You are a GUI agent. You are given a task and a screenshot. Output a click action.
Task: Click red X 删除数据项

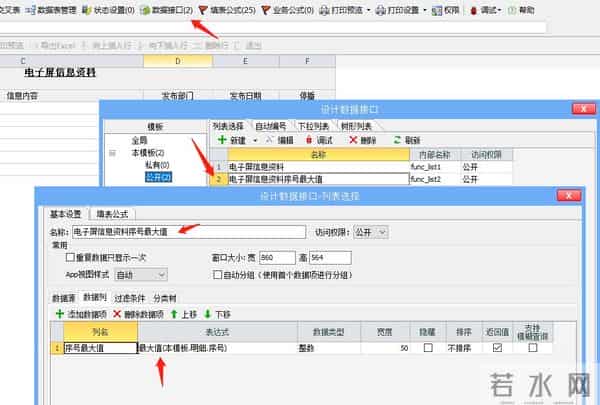point(117,314)
